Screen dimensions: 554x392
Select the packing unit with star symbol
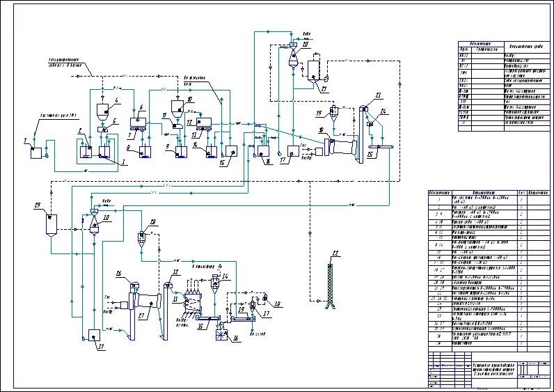[x=221, y=334]
